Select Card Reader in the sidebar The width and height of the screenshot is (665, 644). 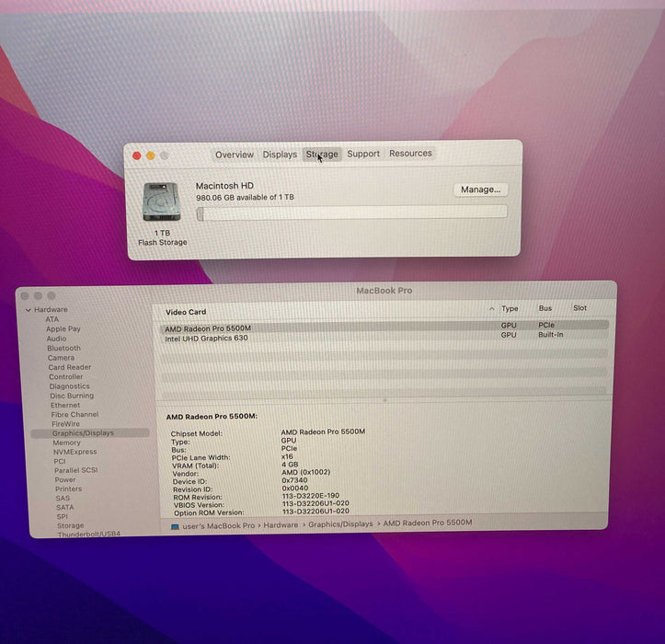(70, 367)
